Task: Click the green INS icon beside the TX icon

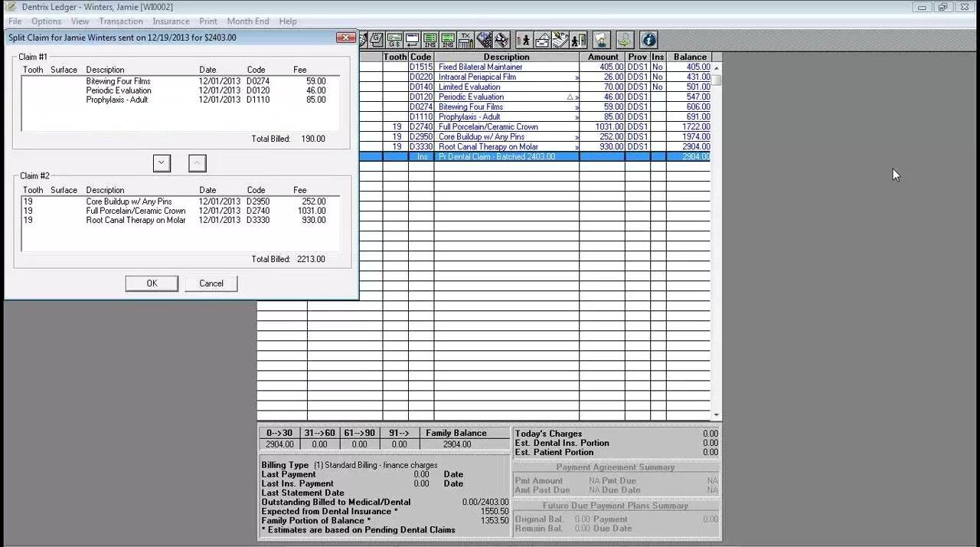Action: (448, 40)
